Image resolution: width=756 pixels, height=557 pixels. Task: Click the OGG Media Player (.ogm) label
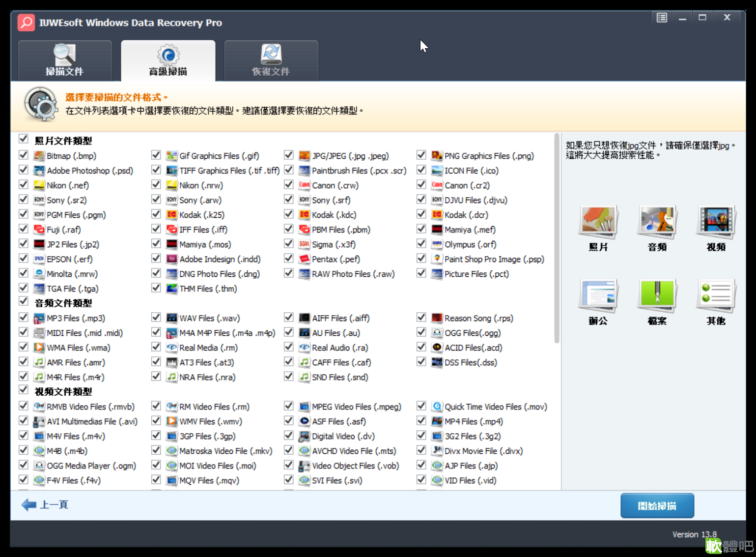tap(91, 466)
